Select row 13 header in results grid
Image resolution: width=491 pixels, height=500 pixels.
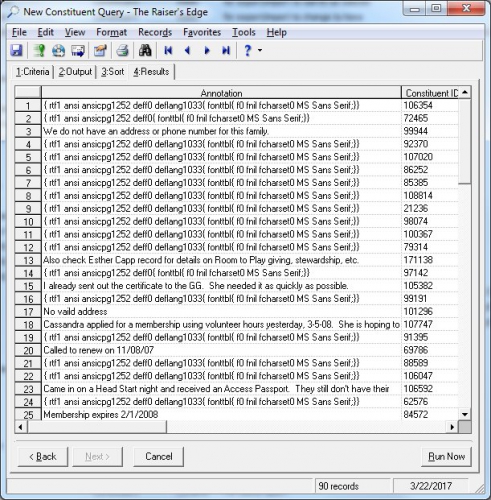pos(28,260)
